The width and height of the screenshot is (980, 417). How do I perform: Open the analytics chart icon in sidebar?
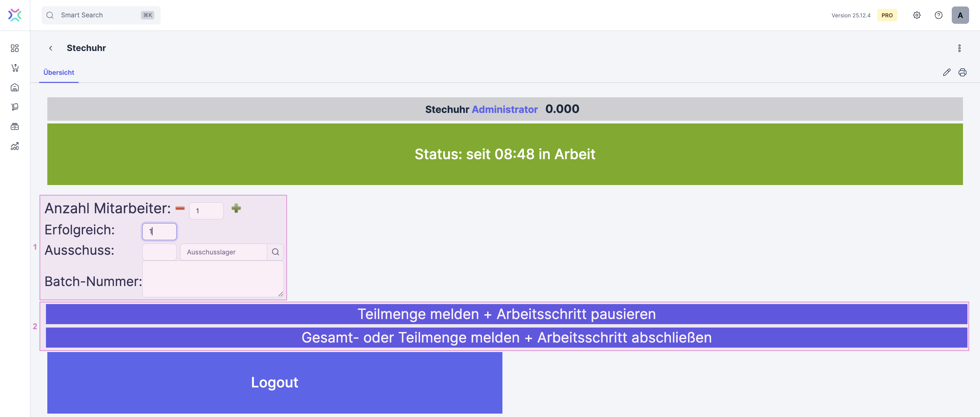click(x=15, y=146)
